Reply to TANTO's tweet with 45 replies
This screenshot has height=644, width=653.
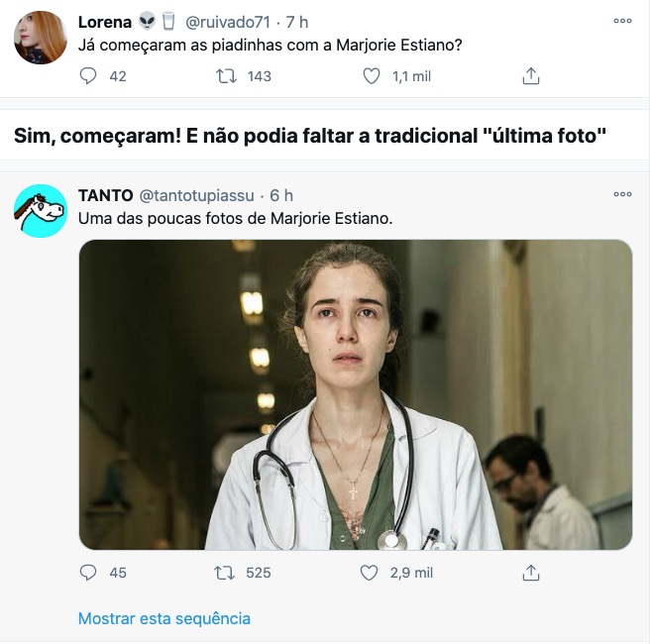pyautogui.click(x=88, y=573)
